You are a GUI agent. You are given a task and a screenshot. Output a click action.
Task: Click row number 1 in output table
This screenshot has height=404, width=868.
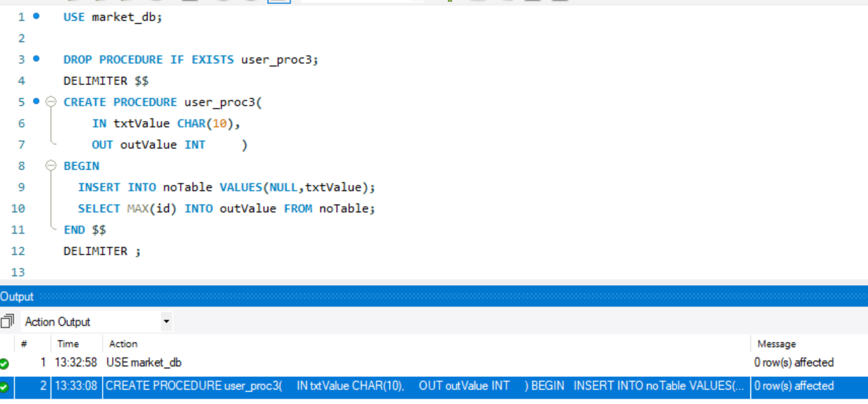(x=43, y=363)
